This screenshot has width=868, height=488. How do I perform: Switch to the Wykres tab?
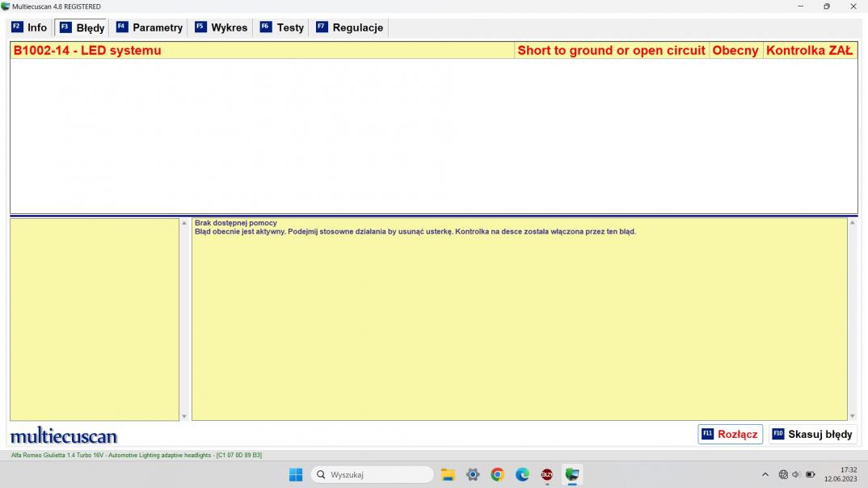pos(221,27)
